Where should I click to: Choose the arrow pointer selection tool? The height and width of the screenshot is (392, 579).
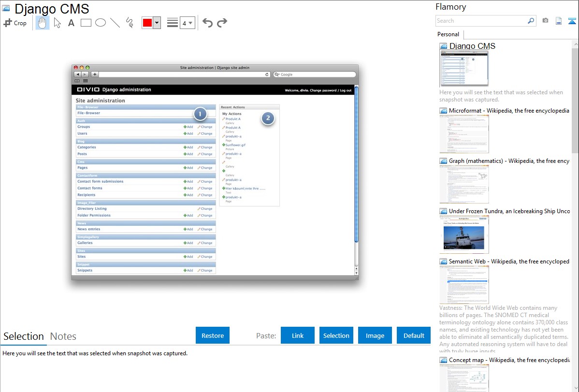[x=57, y=23]
